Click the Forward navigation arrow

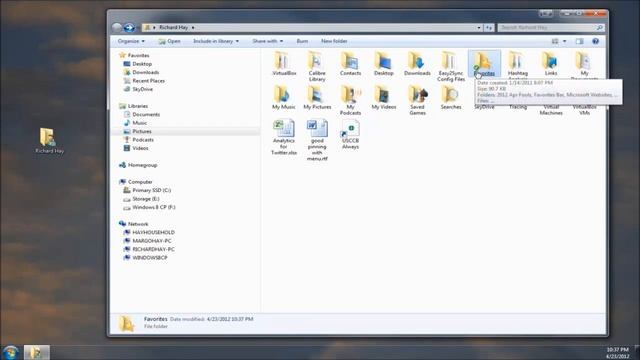point(129,27)
